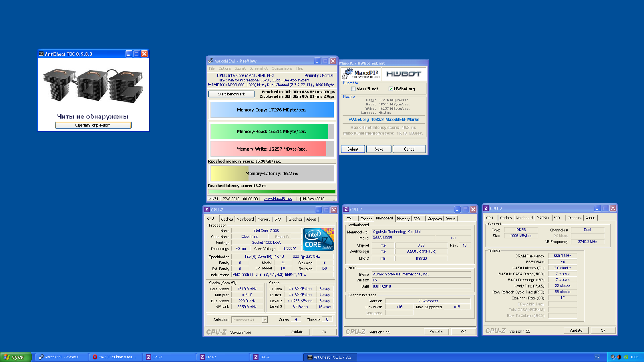Image resolution: width=644 pixels, height=362 pixels.
Task: Click the HWBOT logo in the submit dialog
Action: (x=404, y=74)
